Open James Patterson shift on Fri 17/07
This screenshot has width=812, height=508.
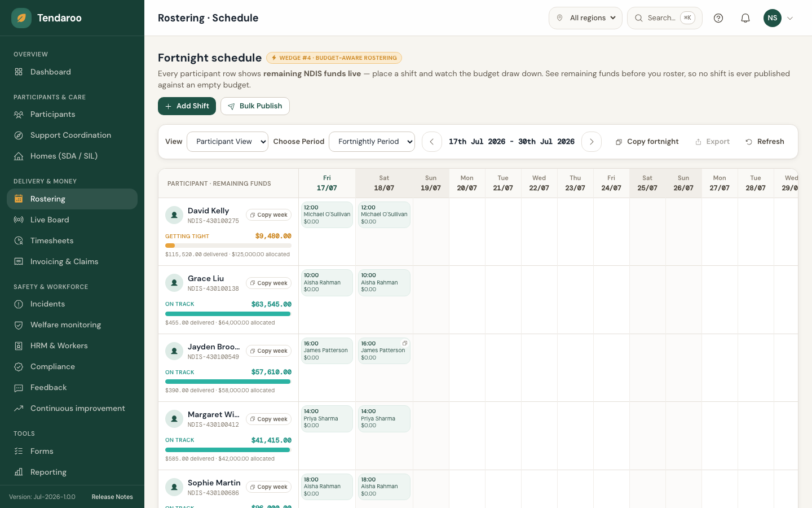(x=327, y=351)
